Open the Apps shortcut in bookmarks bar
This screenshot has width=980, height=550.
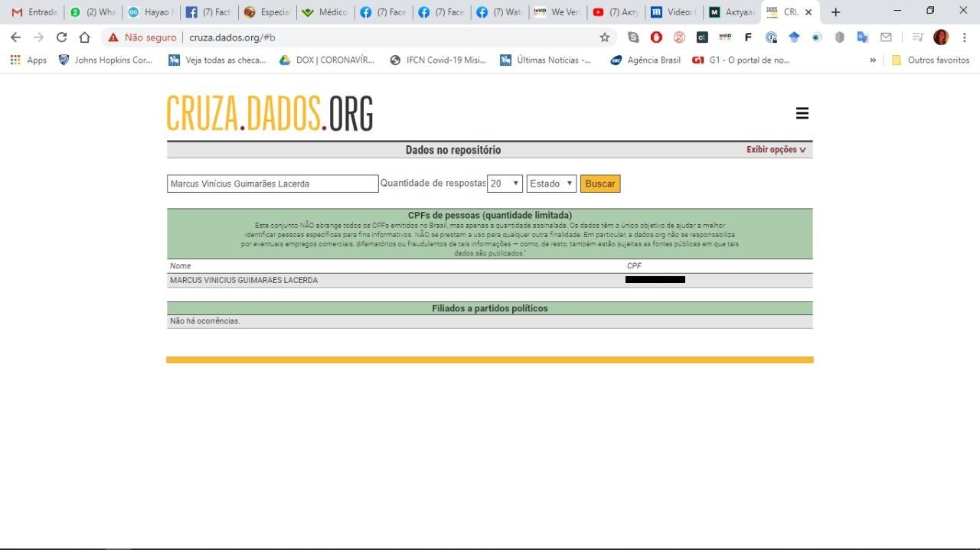(28, 60)
